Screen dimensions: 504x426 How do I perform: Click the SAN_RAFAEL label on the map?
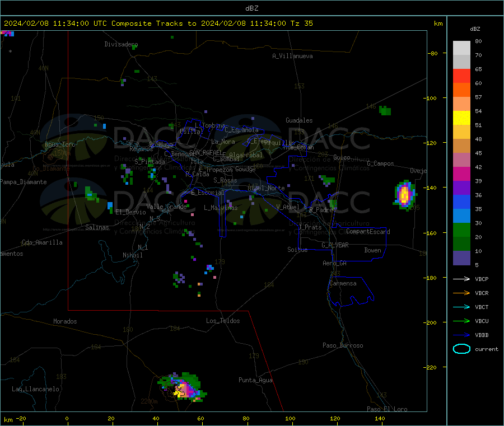(x=206, y=152)
